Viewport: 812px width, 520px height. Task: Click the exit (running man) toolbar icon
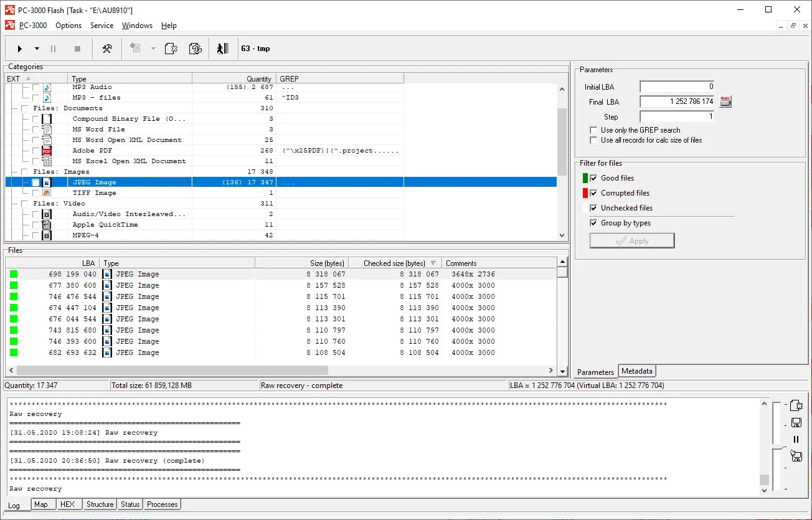point(222,49)
